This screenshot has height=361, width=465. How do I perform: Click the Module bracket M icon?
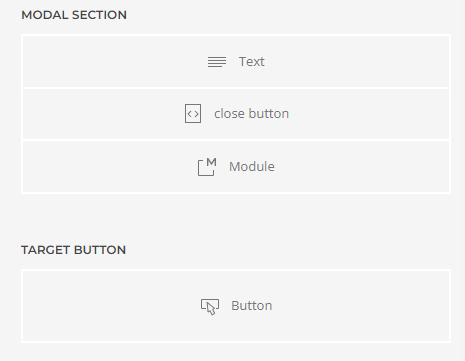click(207, 167)
